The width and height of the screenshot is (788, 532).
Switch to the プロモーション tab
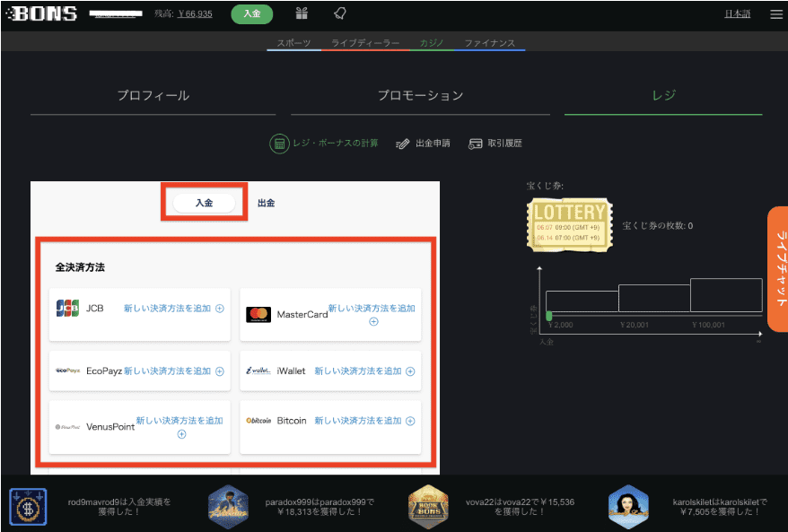(x=420, y=95)
